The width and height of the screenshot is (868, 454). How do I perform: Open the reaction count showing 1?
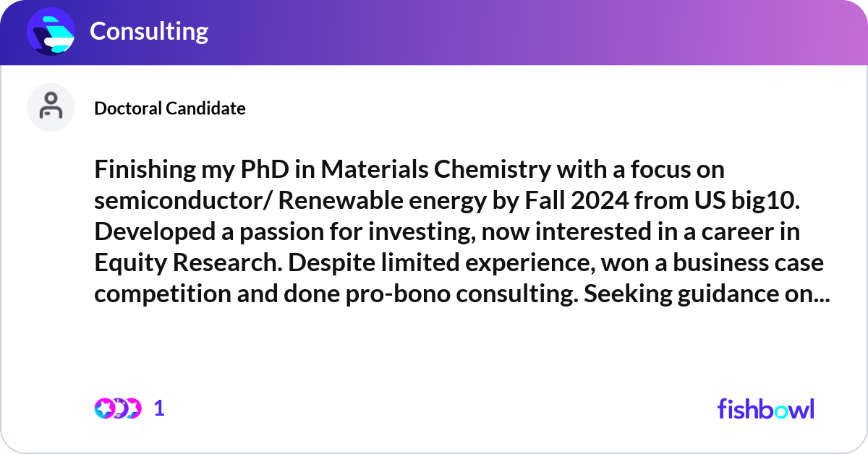click(158, 408)
